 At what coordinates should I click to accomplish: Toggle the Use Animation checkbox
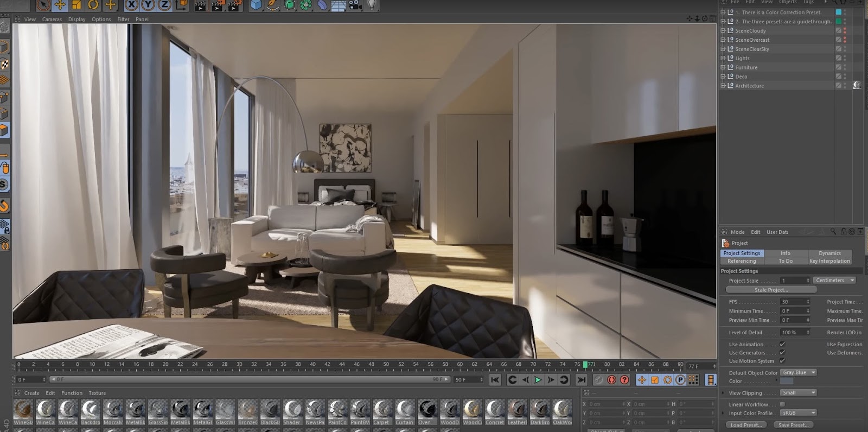[x=782, y=344]
